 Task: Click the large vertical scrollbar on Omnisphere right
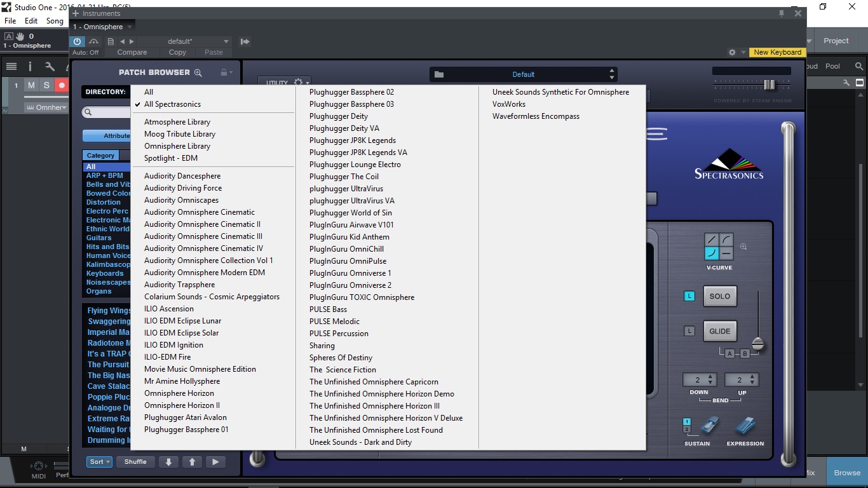[788, 294]
